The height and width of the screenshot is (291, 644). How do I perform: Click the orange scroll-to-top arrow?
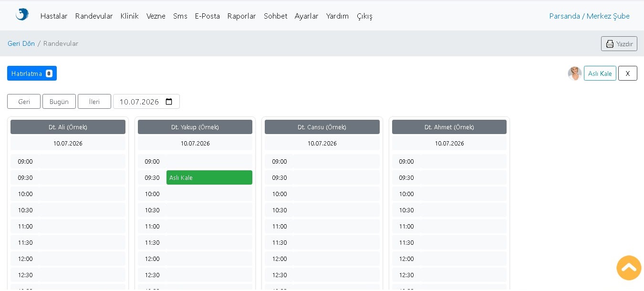point(629,268)
